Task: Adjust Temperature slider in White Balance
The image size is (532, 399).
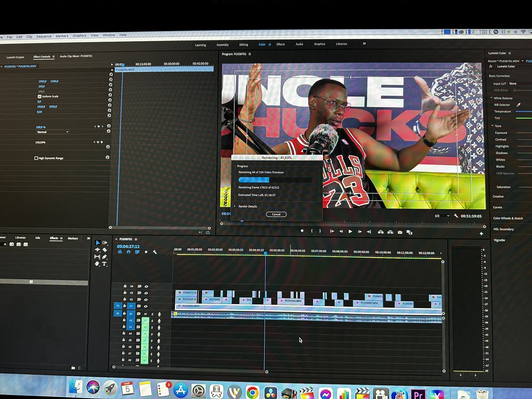Action: pos(524,112)
